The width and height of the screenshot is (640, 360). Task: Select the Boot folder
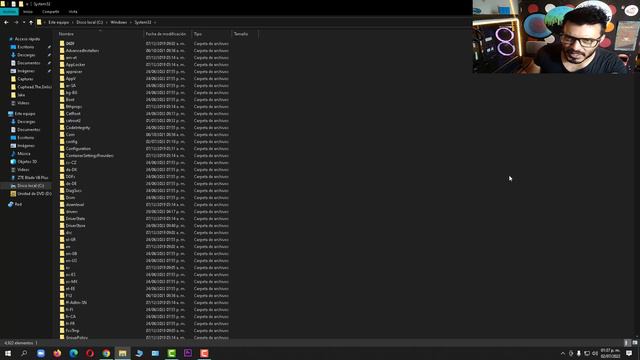[x=70, y=100]
